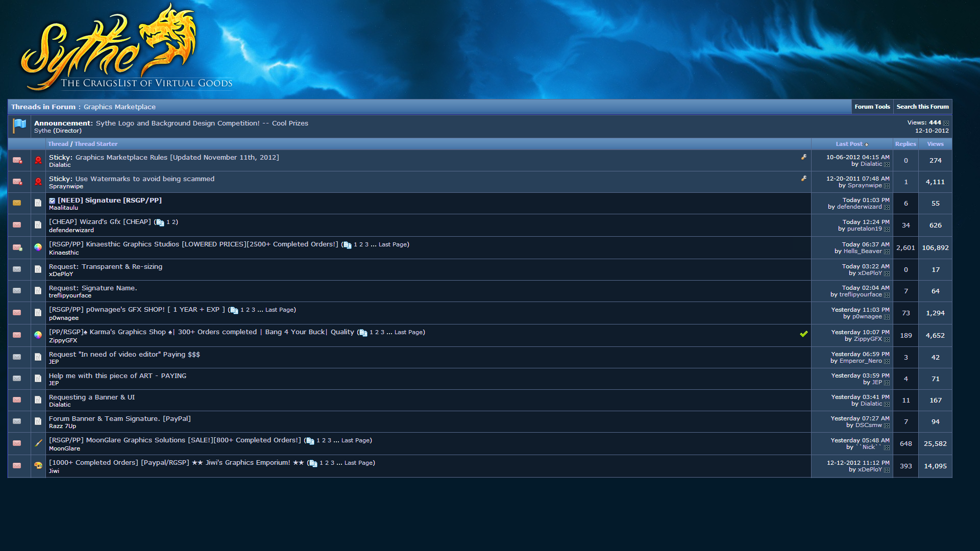980x551 pixels.
Task: View profile of last poster DSCsmw
Action: [869, 425]
